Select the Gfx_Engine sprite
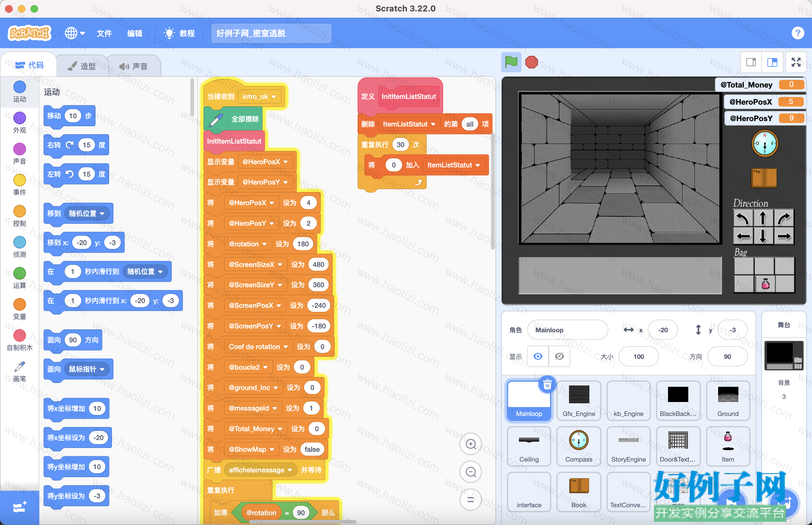The width and height of the screenshot is (812, 525). coord(579,401)
